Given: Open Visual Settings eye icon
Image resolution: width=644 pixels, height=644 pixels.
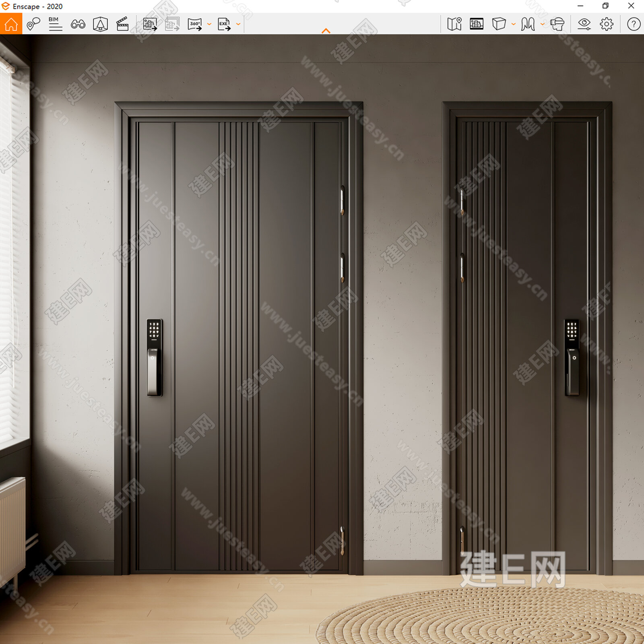Looking at the screenshot, I should pyautogui.click(x=584, y=24).
